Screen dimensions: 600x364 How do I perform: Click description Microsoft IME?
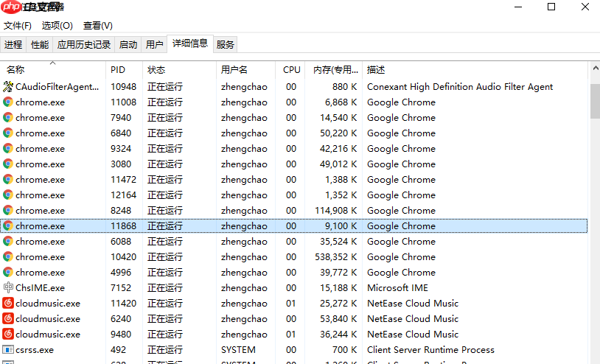click(x=397, y=287)
